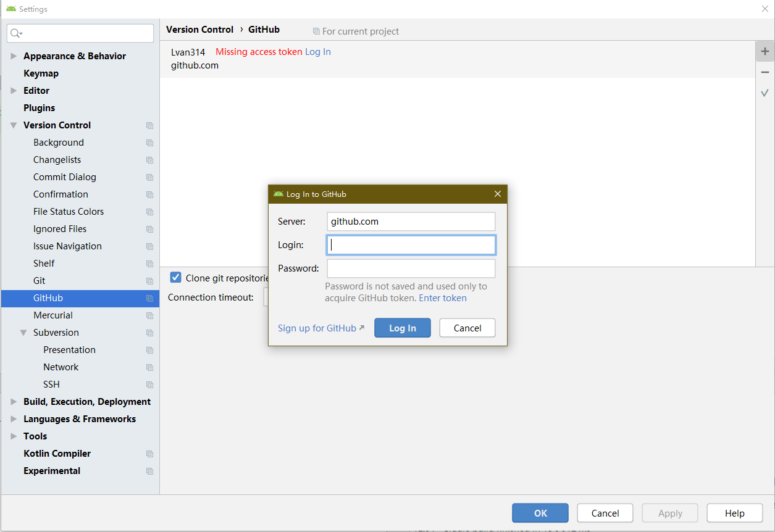Click the project-level icon beside Ignored Files
The image size is (775, 532).
(x=149, y=229)
